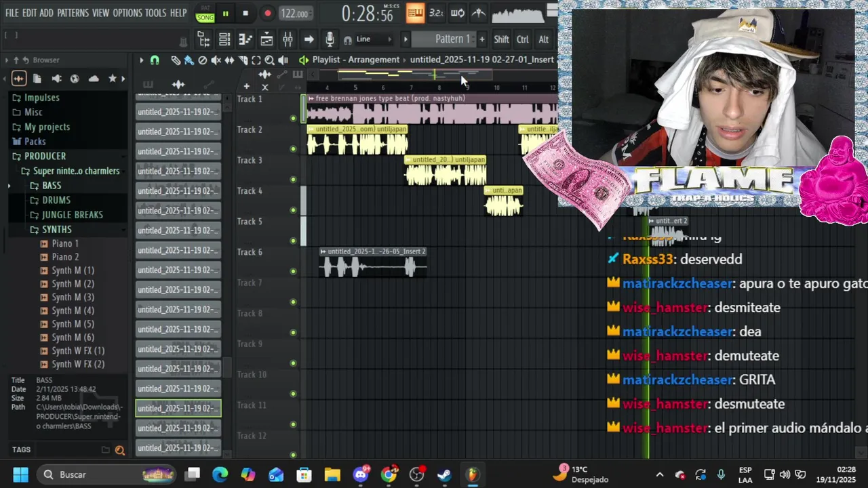
Task: Expand the Impulses folder in Browser
Action: pyautogui.click(x=41, y=98)
